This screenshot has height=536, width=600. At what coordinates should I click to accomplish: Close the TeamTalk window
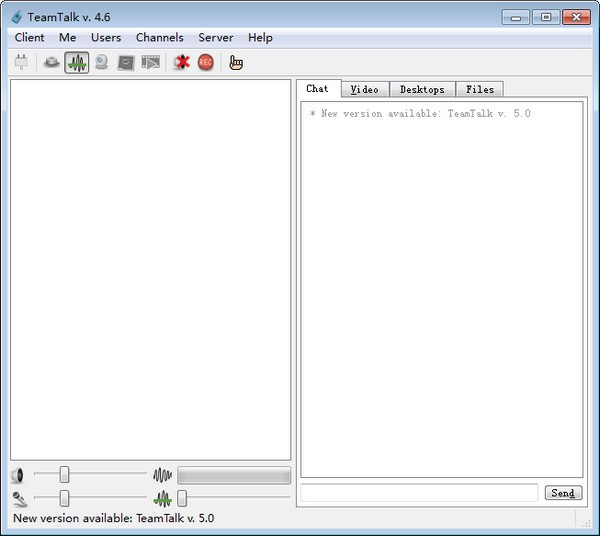tap(576, 18)
